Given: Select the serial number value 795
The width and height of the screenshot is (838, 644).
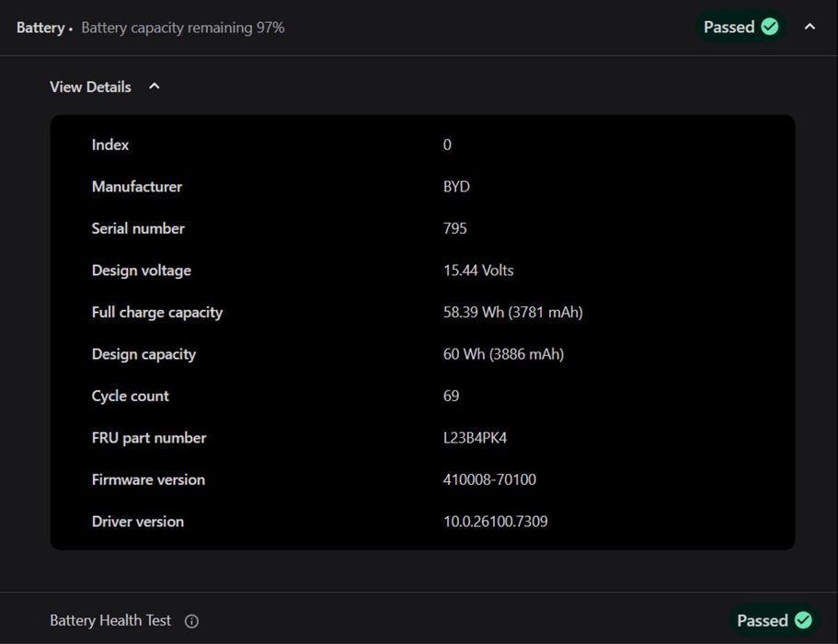Looking at the screenshot, I should pos(455,228).
